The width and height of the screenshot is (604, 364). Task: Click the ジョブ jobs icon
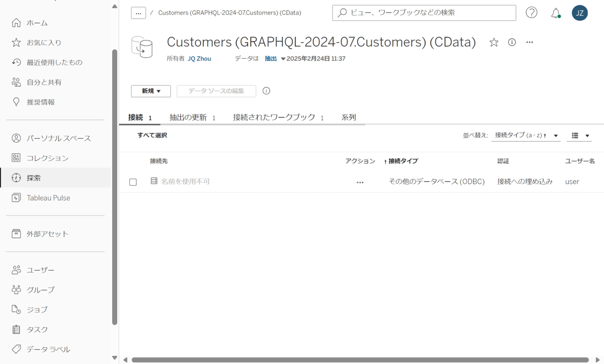(x=16, y=309)
